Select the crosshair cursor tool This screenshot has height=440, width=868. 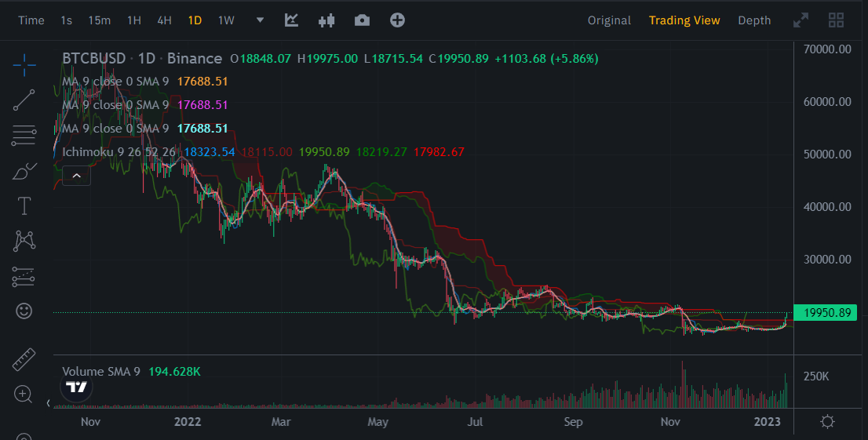24,65
